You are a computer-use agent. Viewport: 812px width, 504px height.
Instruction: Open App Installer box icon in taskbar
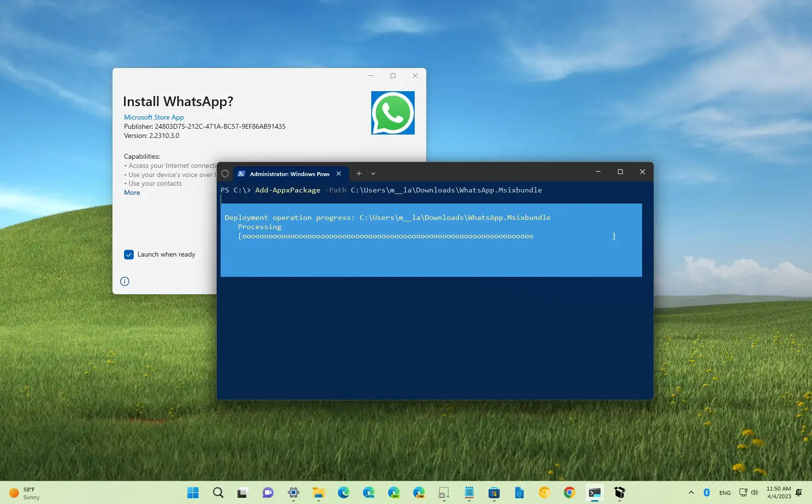[x=620, y=492]
